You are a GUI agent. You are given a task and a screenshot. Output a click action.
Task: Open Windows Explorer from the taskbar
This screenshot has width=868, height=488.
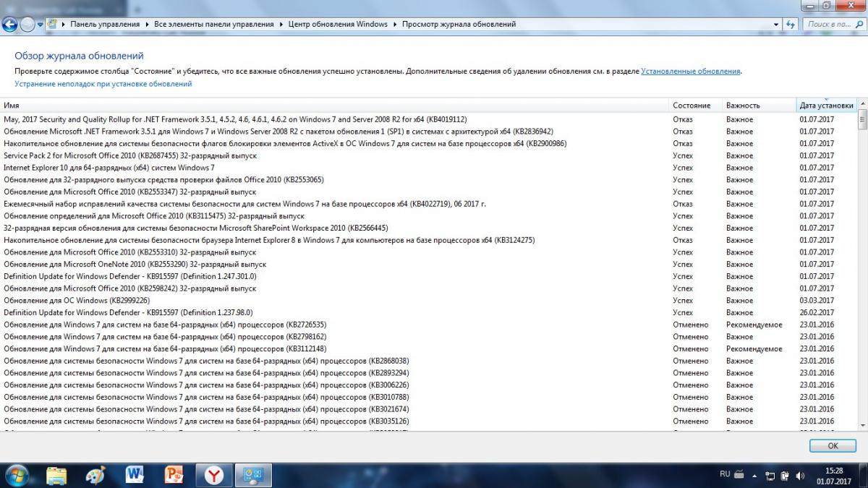pos(56,474)
